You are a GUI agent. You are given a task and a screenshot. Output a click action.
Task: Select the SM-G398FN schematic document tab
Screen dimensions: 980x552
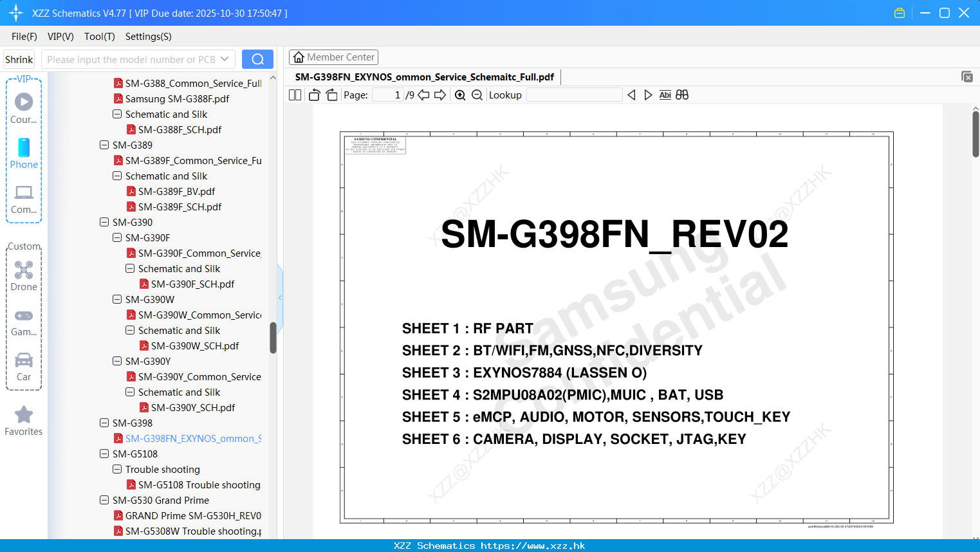pyautogui.click(x=425, y=77)
